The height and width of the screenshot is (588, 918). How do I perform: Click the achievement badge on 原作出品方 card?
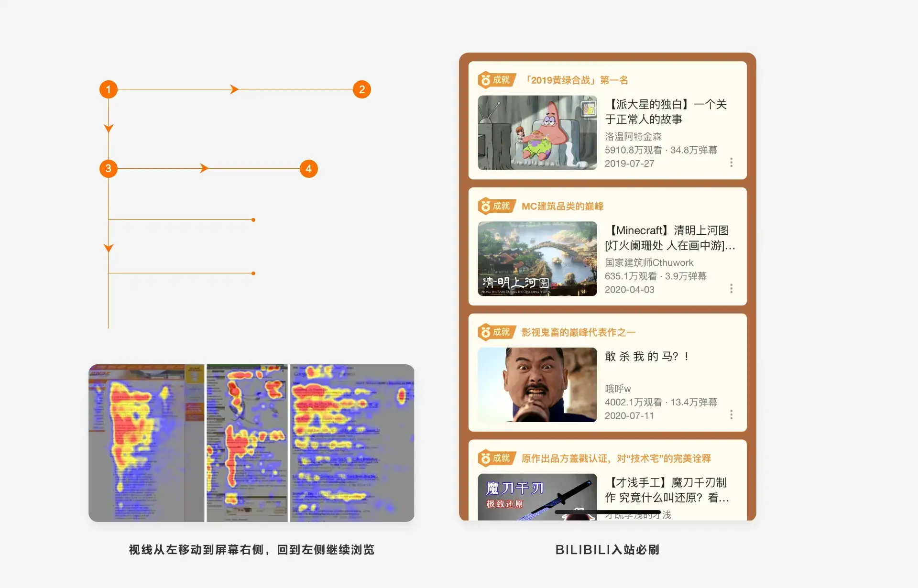pos(496,458)
